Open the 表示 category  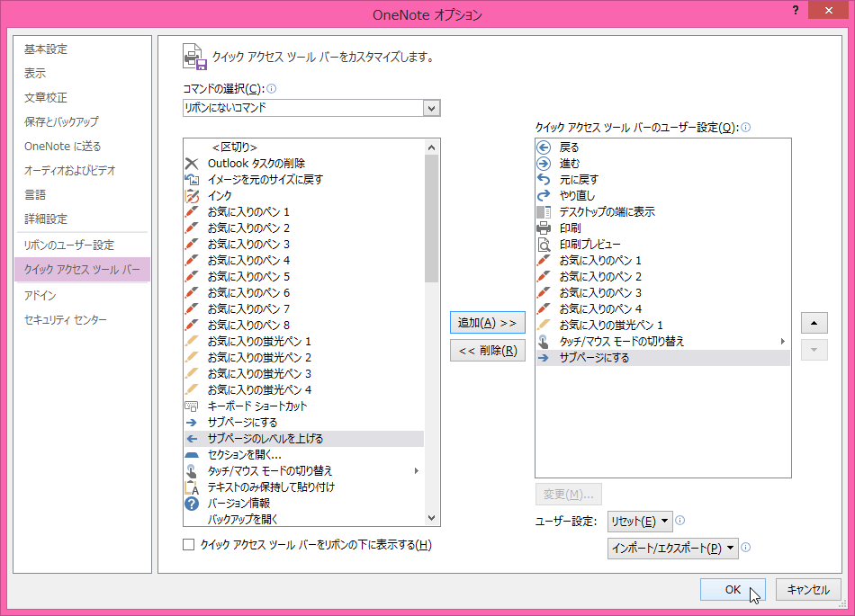point(35,73)
